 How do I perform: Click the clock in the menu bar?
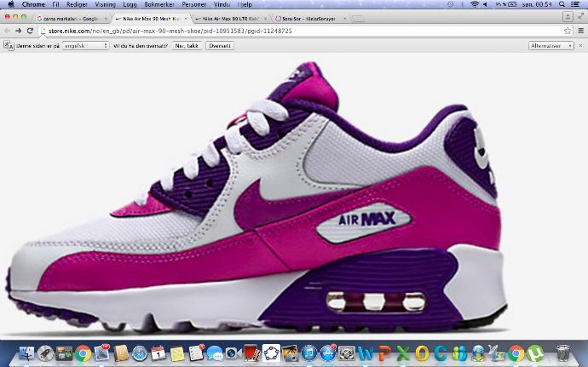[x=537, y=4]
